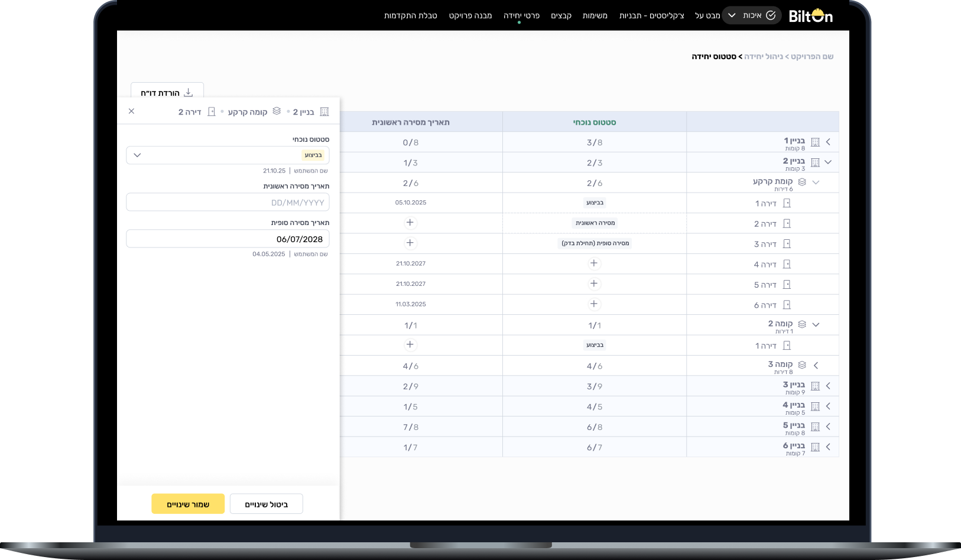Image resolution: width=961 pixels, height=560 pixels.
Task: Click the download icon in הורדת דו״ח
Action: tap(189, 93)
